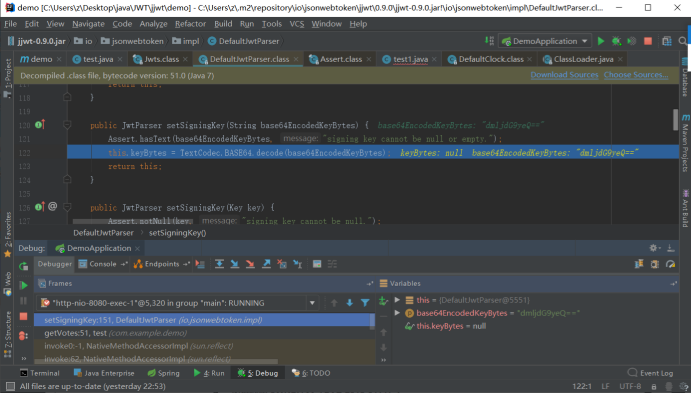
Task: Open the thread selector dropdown arrow
Action: coord(312,303)
